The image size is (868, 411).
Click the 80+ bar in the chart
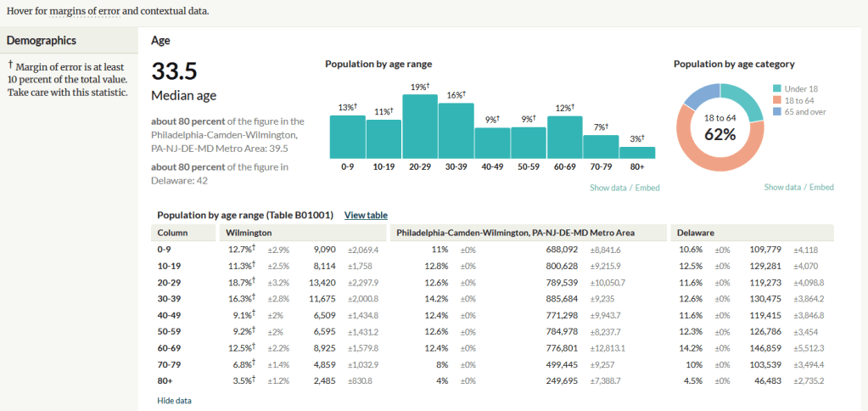tap(637, 153)
